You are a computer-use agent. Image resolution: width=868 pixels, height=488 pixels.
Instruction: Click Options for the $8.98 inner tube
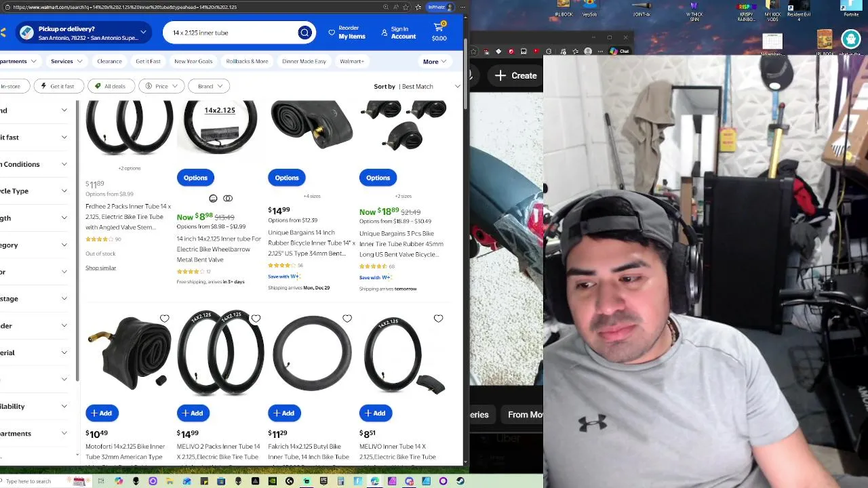(x=195, y=178)
